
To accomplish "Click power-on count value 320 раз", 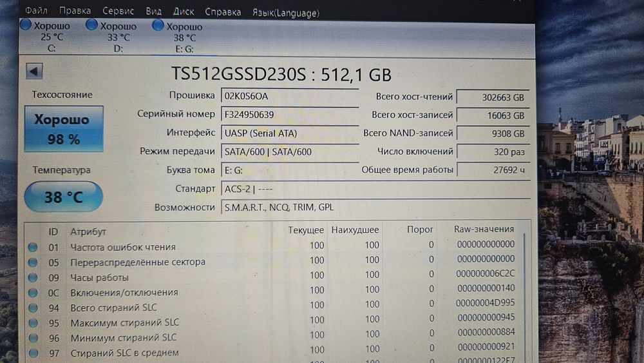I will click(x=493, y=152).
